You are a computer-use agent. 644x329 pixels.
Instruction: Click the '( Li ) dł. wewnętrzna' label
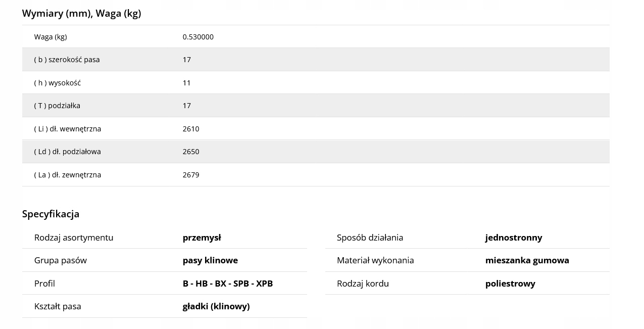coord(68,129)
